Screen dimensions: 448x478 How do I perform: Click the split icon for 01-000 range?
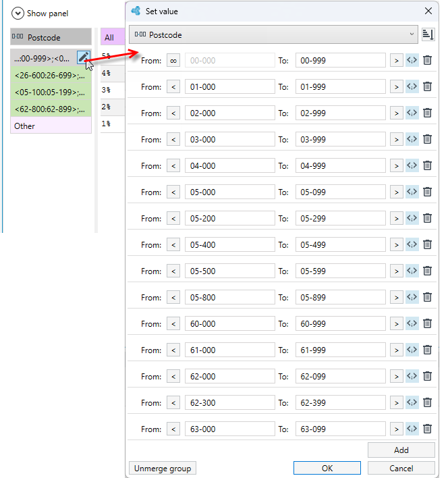412,86
